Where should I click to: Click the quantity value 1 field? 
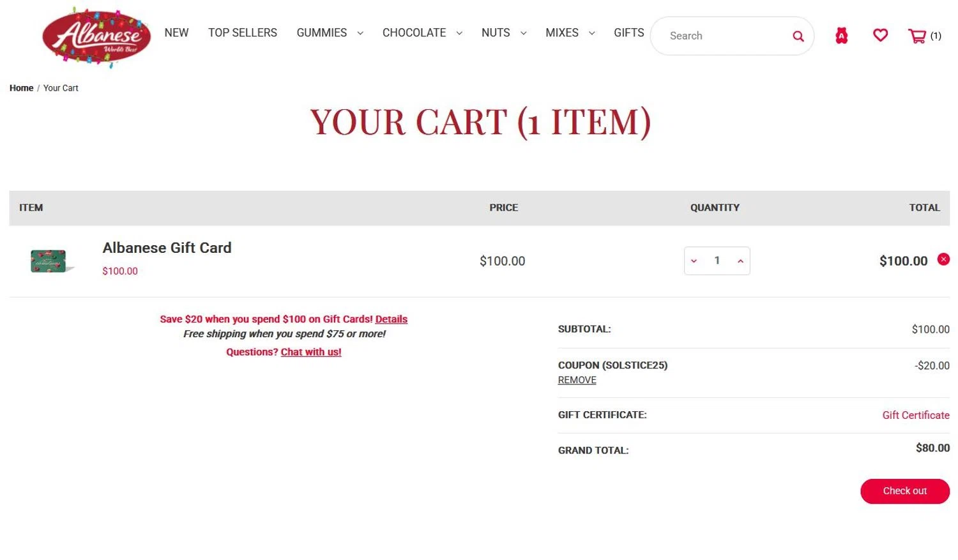click(717, 261)
